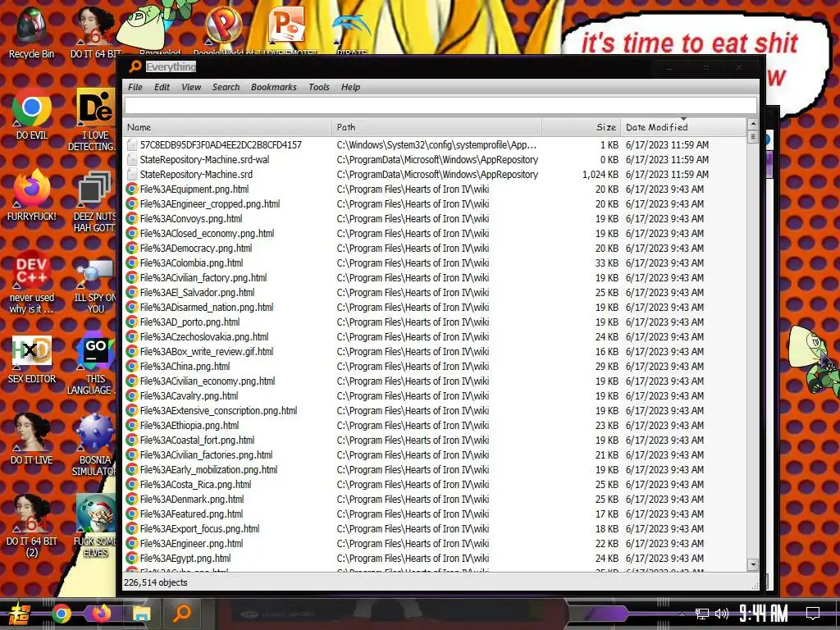Open the Dev C++ desktop shortcut

point(31,281)
